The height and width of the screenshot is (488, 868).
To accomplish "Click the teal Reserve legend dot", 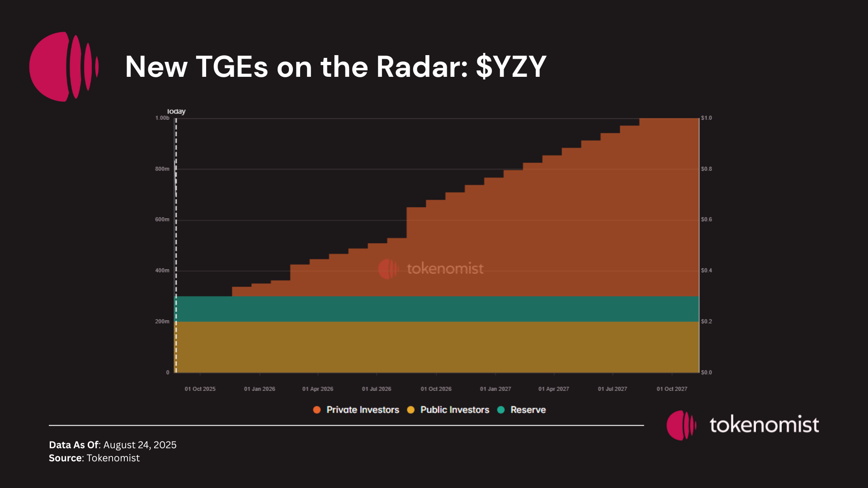I will [501, 410].
